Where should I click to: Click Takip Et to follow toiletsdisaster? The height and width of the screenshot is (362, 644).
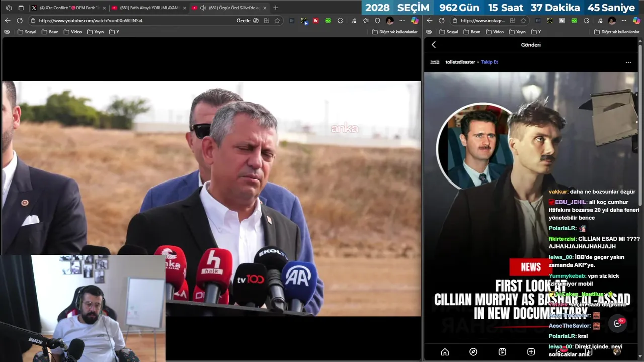point(489,62)
